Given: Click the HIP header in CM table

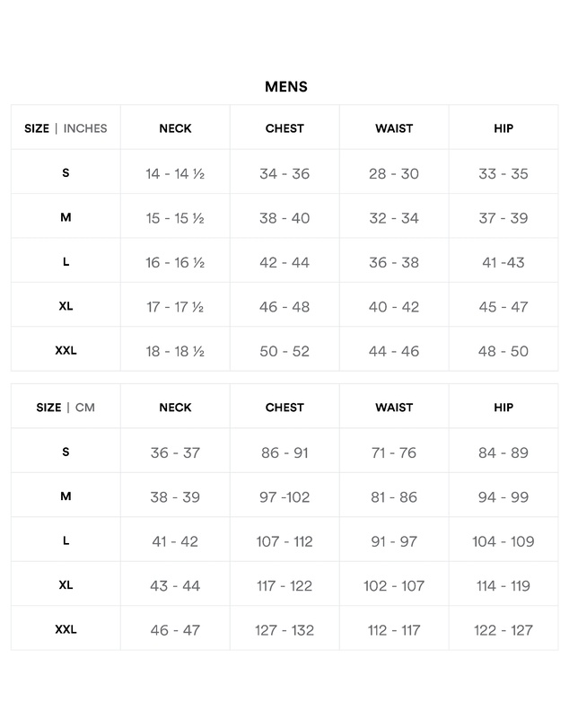Looking at the screenshot, I should 503,408.
